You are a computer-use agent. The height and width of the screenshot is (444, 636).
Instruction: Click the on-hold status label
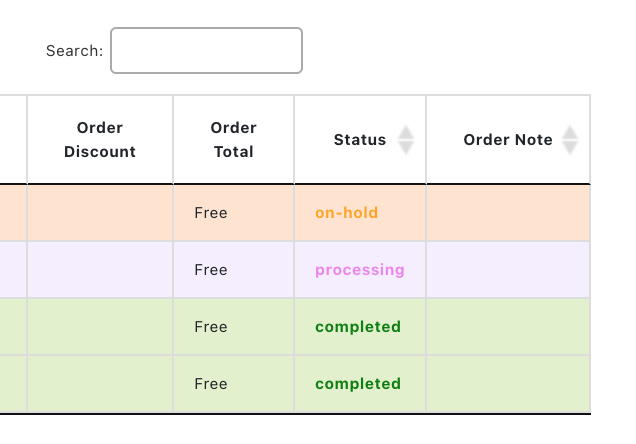347,213
